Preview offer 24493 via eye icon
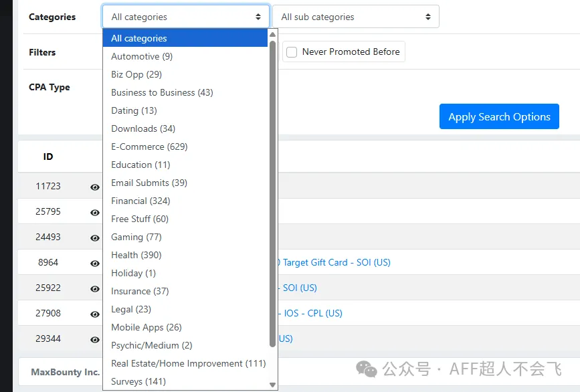 (x=95, y=238)
